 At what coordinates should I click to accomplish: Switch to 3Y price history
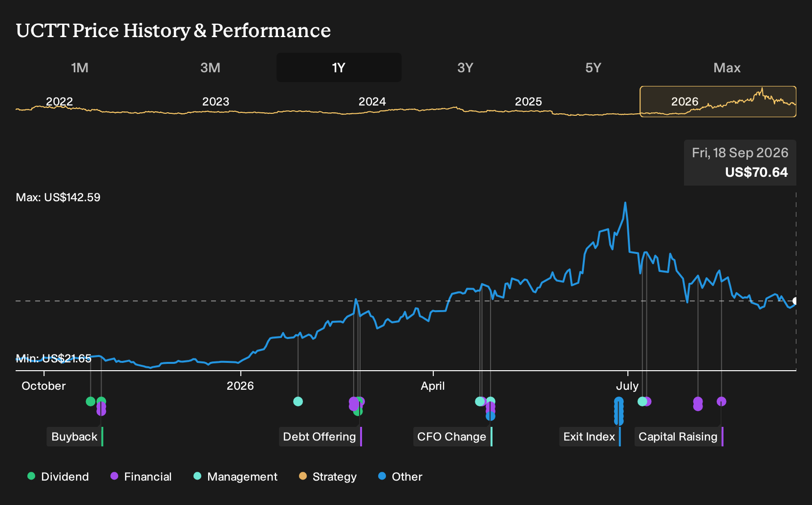coord(465,67)
